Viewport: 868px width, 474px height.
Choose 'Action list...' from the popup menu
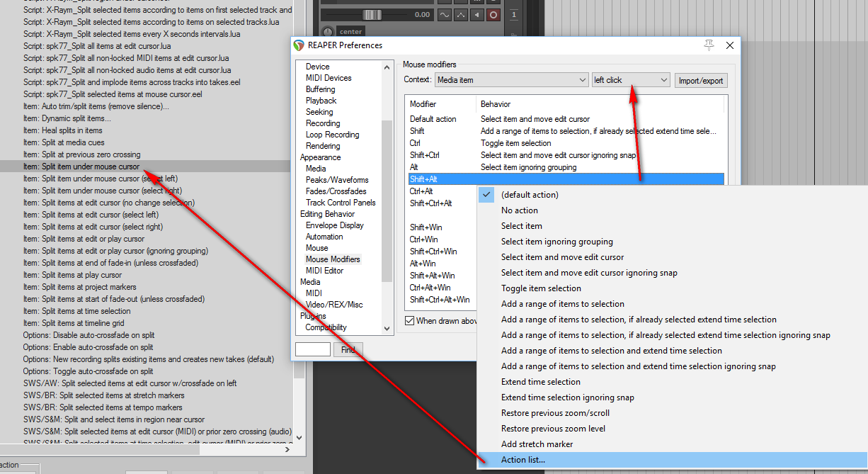pos(673,460)
